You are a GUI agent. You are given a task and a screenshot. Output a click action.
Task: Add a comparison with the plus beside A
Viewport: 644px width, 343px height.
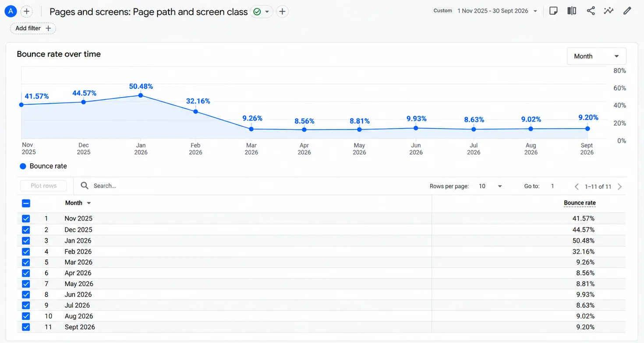pos(27,11)
